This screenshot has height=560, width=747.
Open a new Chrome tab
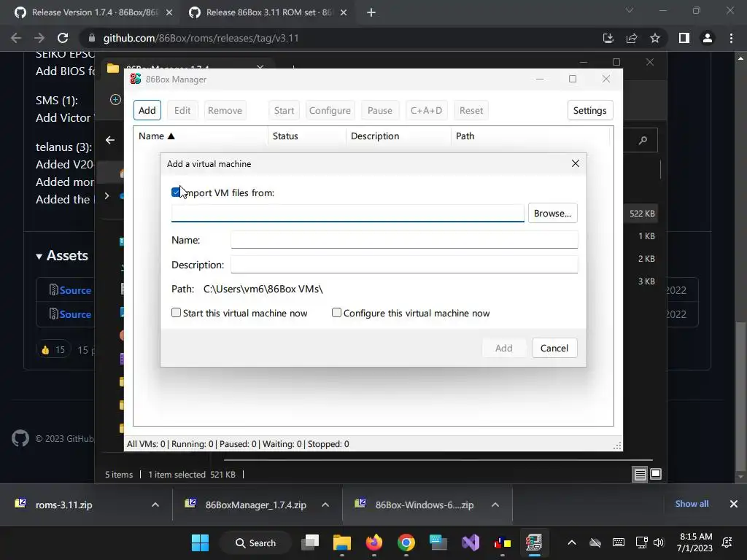(371, 12)
